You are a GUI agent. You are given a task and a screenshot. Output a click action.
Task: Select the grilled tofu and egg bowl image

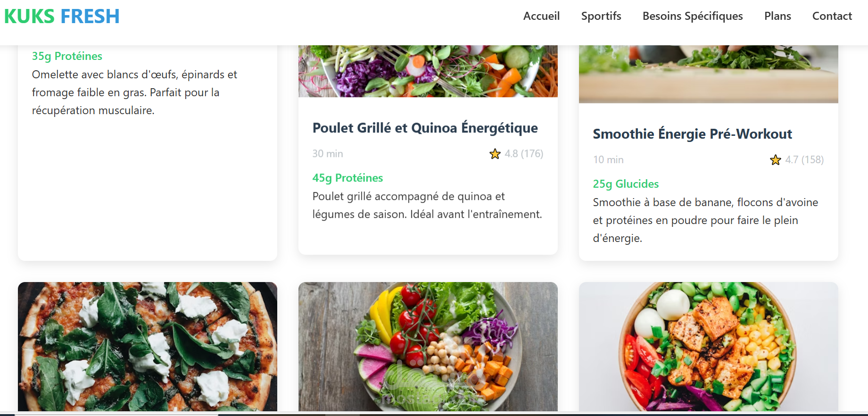pos(708,346)
